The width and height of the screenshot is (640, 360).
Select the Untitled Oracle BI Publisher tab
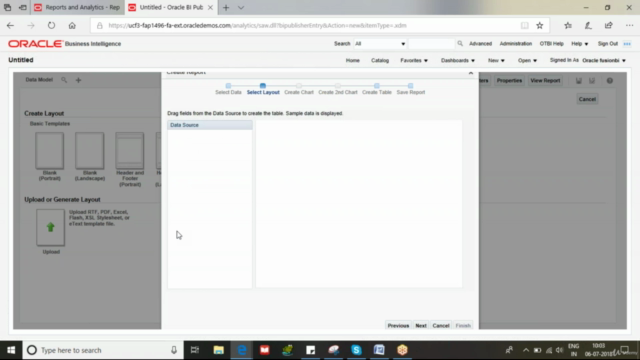[171, 7]
